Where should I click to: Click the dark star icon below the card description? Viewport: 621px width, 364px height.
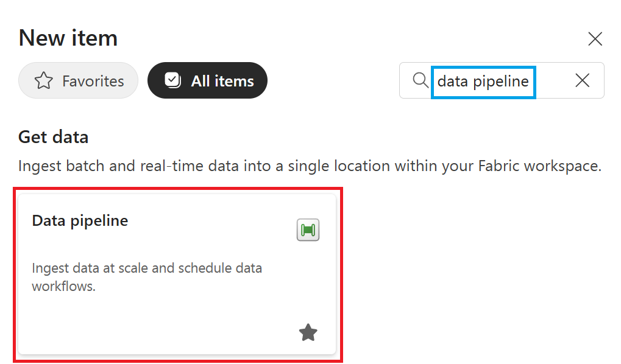[x=308, y=332]
